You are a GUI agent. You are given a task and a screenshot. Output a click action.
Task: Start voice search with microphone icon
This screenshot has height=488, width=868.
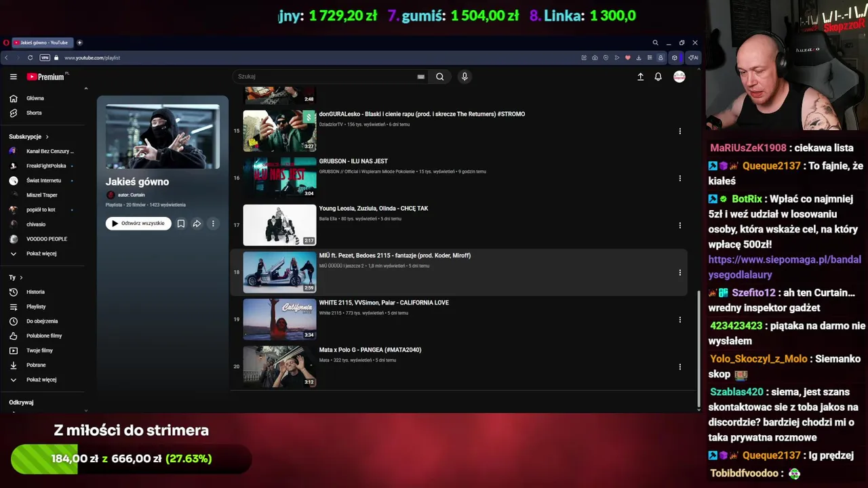(x=465, y=77)
